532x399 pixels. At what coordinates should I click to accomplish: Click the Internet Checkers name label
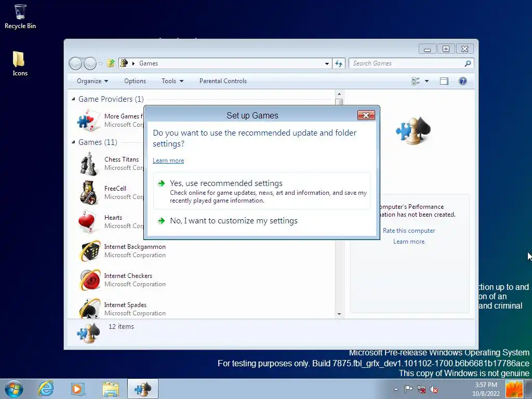coord(128,276)
